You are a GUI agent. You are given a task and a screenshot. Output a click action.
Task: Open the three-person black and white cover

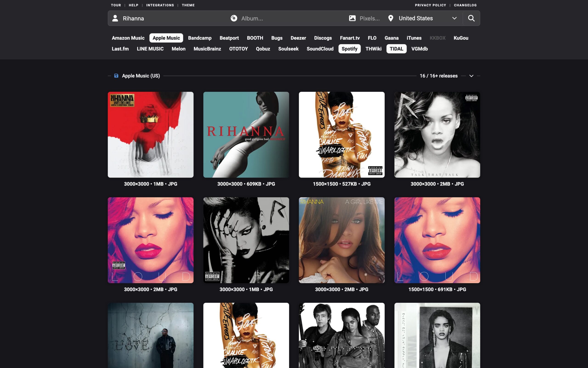tap(342, 335)
